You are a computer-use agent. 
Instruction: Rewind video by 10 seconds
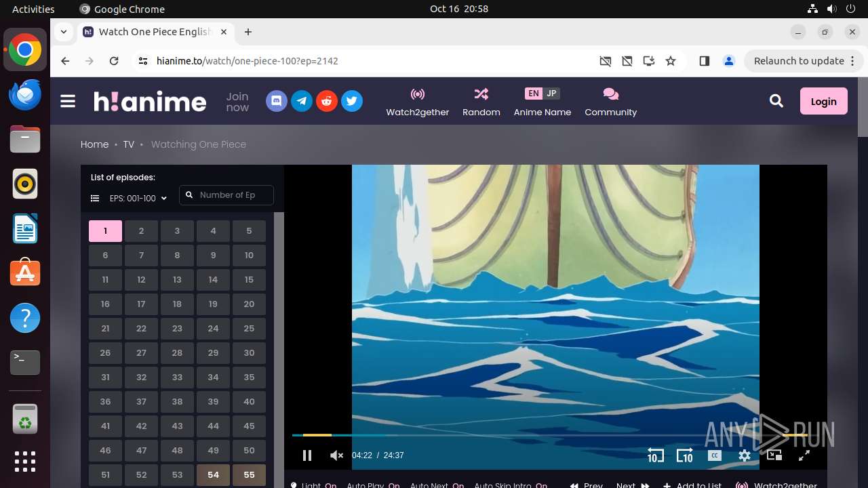pos(655,455)
